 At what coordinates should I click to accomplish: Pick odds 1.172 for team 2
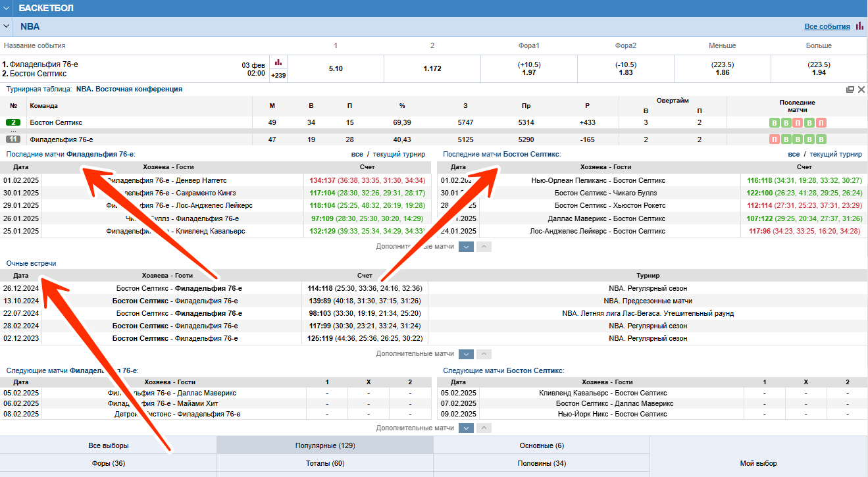pyautogui.click(x=432, y=68)
